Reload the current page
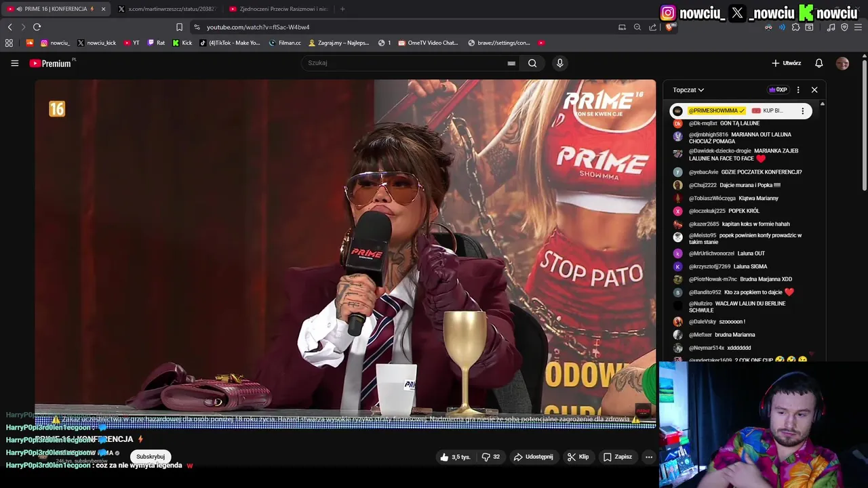This screenshot has height=488, width=868. pyautogui.click(x=37, y=27)
